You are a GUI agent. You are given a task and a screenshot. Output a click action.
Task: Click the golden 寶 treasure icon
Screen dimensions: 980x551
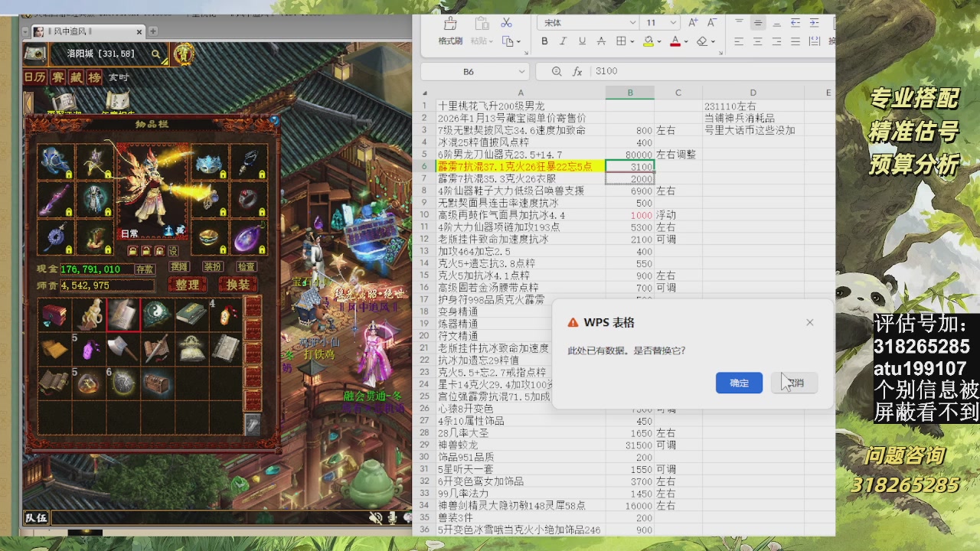pyautogui.click(x=185, y=55)
